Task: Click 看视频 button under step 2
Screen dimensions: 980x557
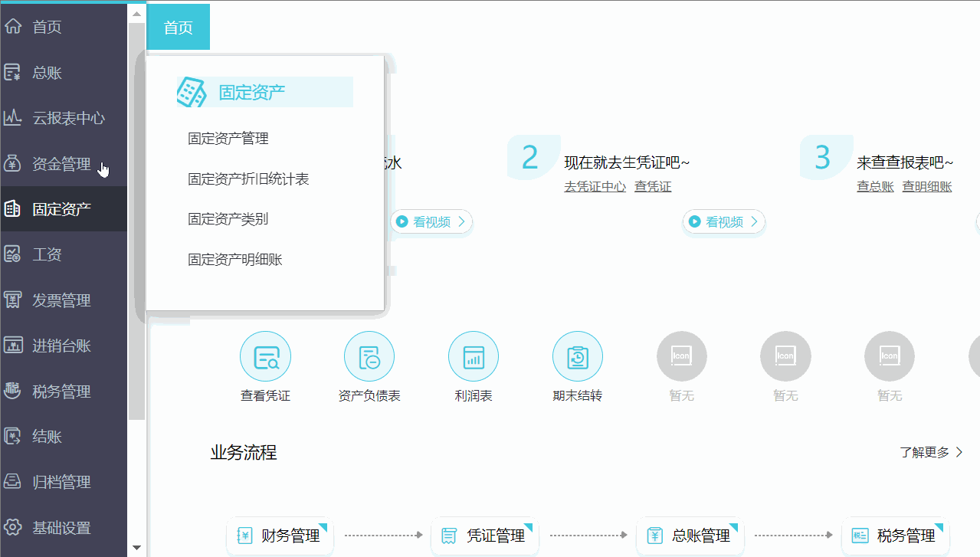Action: click(724, 221)
